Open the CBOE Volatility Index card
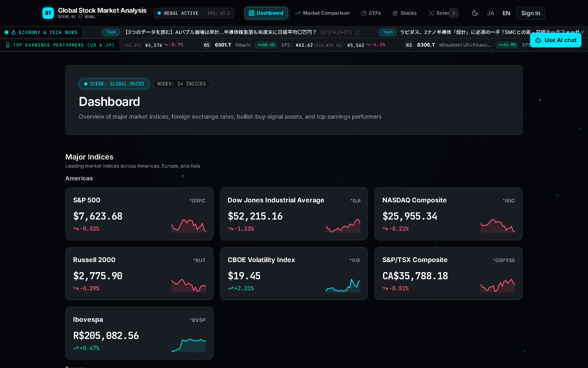This screenshot has width=588, height=368. 294,274
